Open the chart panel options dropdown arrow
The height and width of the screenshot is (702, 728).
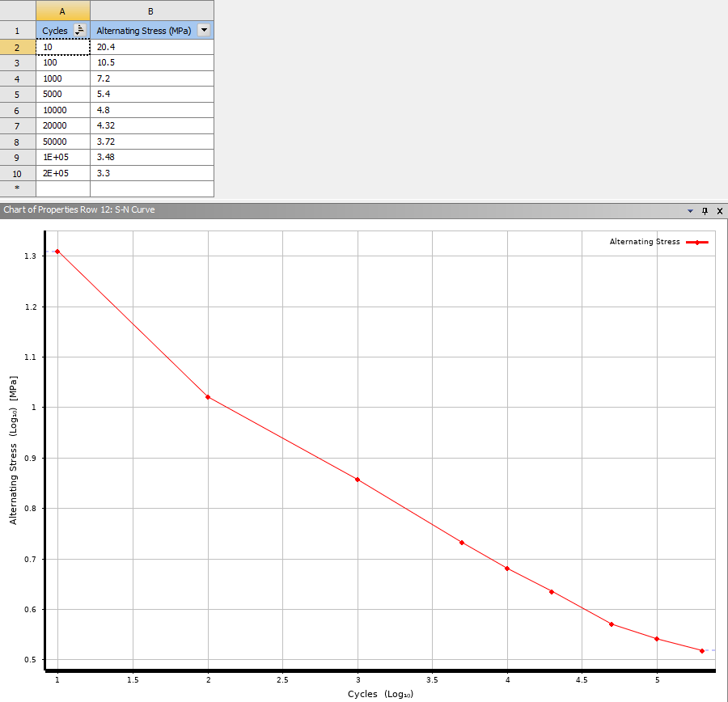tap(691, 211)
